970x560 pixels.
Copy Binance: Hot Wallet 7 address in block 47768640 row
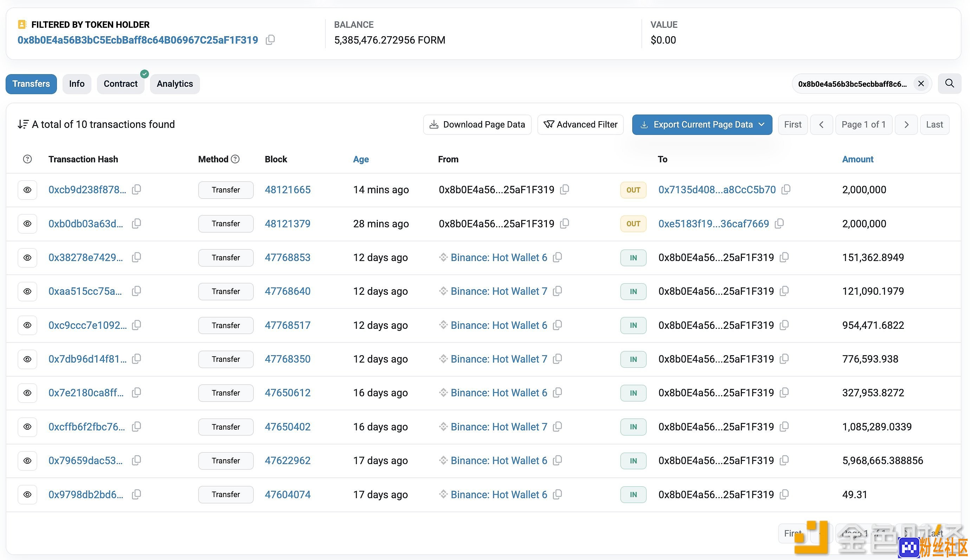[557, 291]
